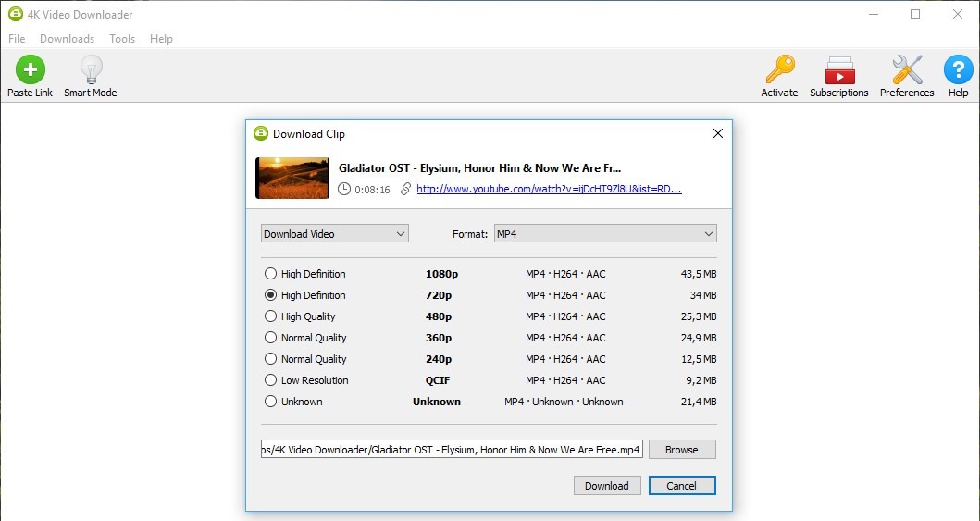Click the Browse button
980x521 pixels.
[x=682, y=449]
